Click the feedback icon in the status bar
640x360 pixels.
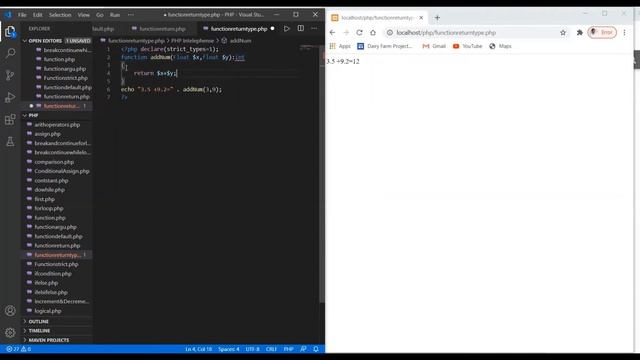(303, 349)
